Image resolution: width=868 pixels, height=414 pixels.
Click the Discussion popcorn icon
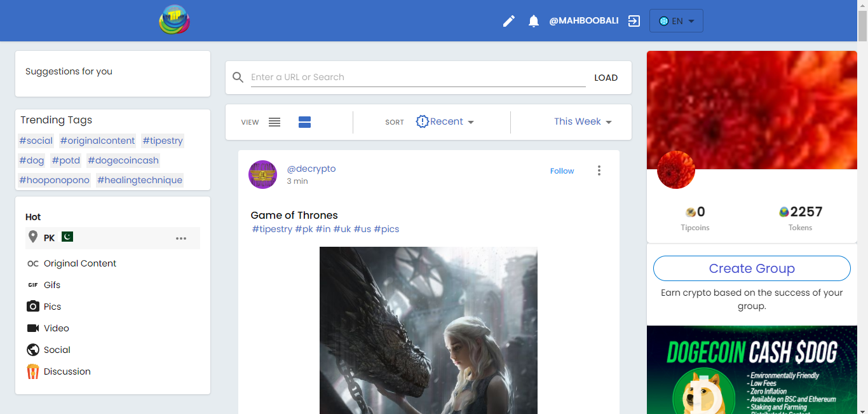click(33, 371)
